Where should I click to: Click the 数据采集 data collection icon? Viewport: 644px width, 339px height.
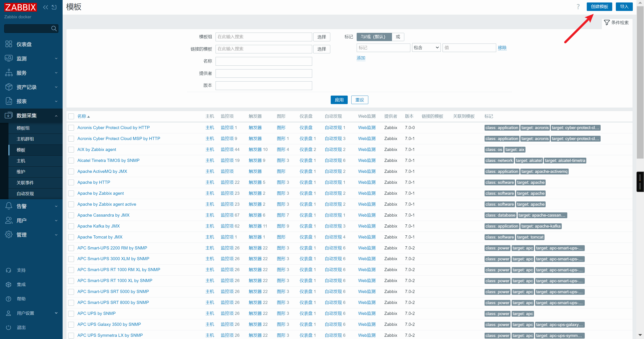coord(9,115)
